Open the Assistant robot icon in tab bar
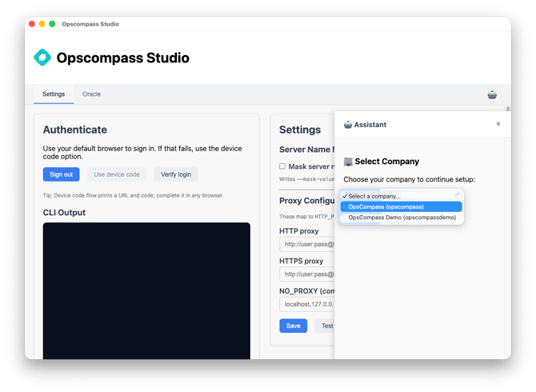The height and width of the screenshot is (392, 536). pos(492,94)
